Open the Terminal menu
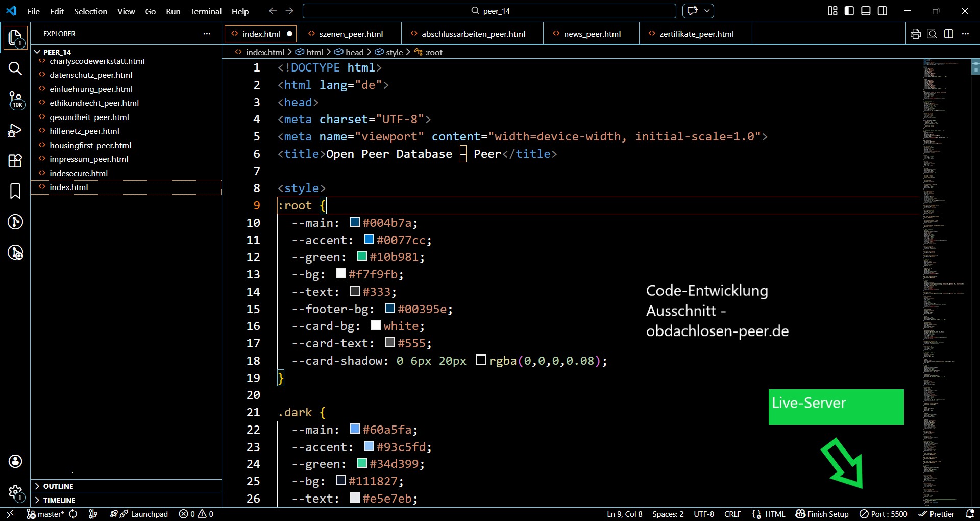980x521 pixels. [x=206, y=11]
